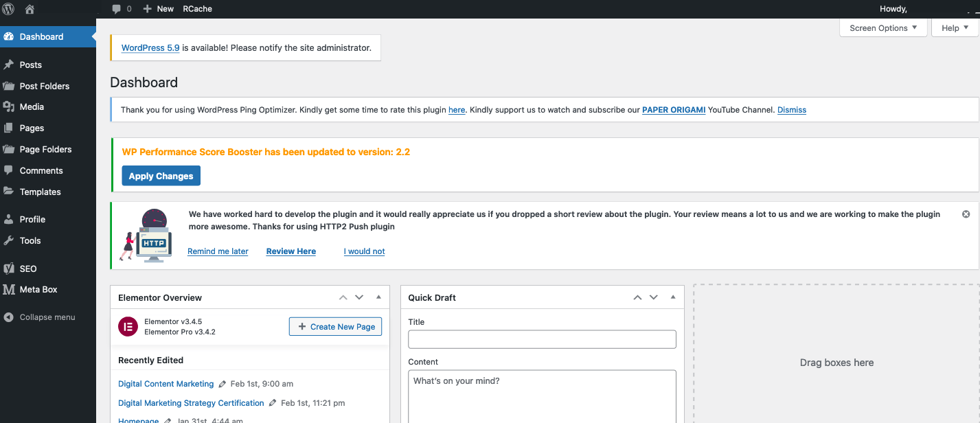Click the Pages icon in sidebar
This screenshot has height=423, width=980.
tap(9, 128)
